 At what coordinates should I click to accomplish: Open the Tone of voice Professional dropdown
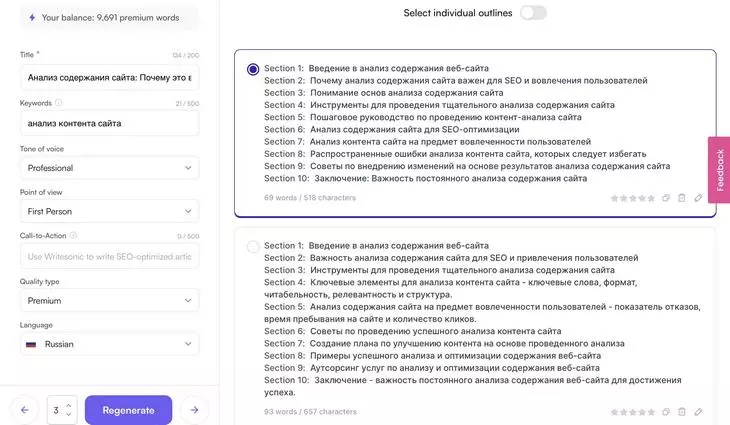coord(109,168)
